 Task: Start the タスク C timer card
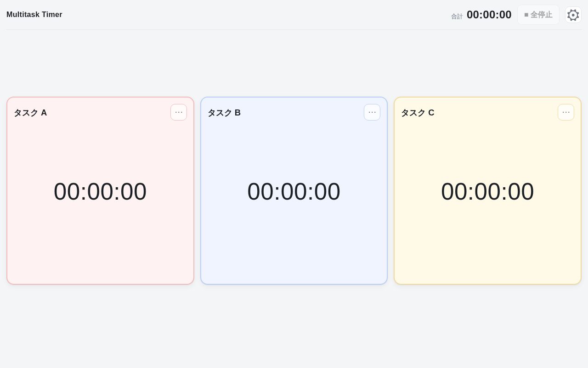point(487,191)
